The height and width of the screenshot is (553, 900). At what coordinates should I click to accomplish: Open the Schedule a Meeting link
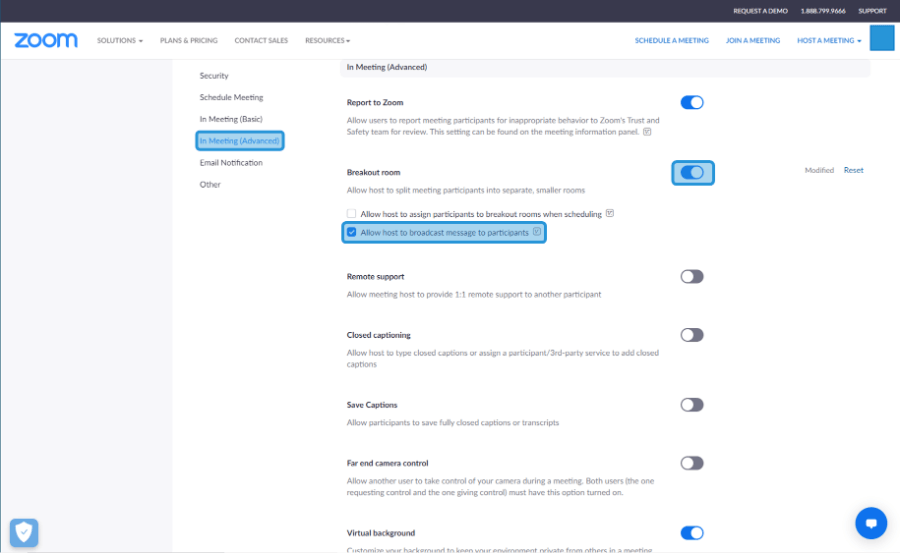pos(672,40)
